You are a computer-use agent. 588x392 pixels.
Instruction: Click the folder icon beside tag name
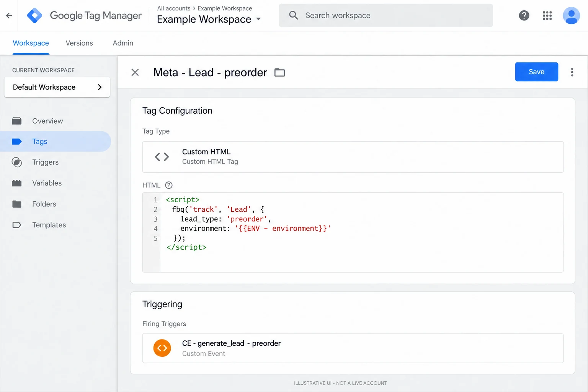[x=280, y=72]
